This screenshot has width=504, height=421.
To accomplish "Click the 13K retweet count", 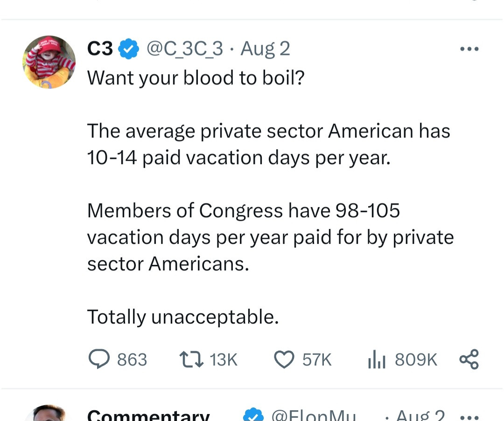I will pyautogui.click(x=224, y=359).
